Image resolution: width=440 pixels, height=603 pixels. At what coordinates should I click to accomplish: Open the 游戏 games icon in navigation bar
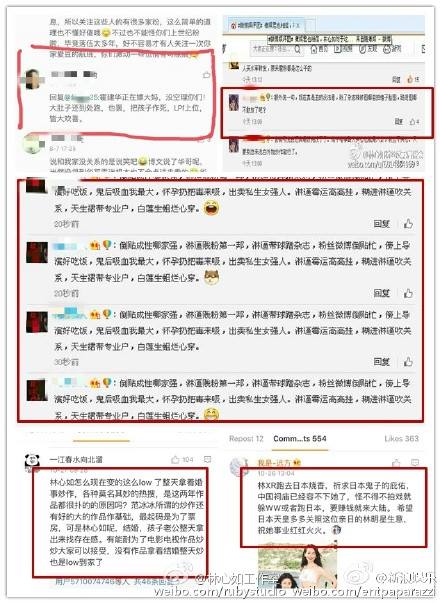tap(392, 49)
